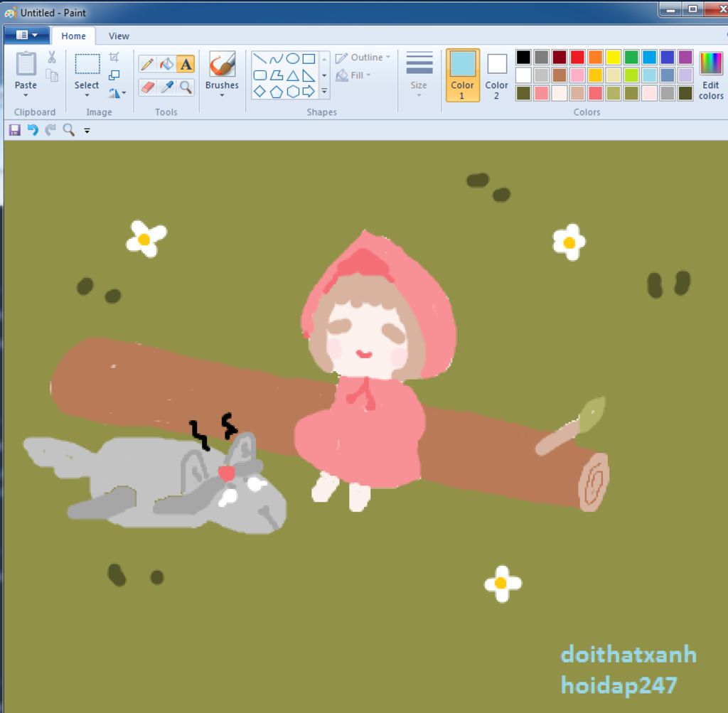
Task: Click the rectangular Select tool icon
Action: [87, 64]
